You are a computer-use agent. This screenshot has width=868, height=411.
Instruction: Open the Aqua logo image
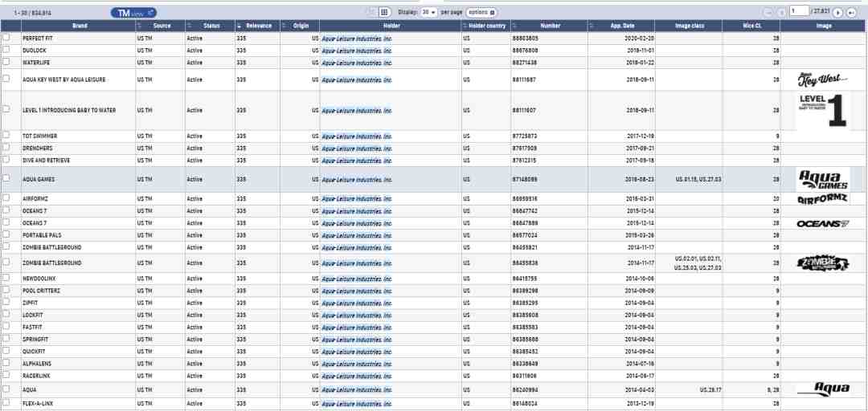[x=823, y=389]
